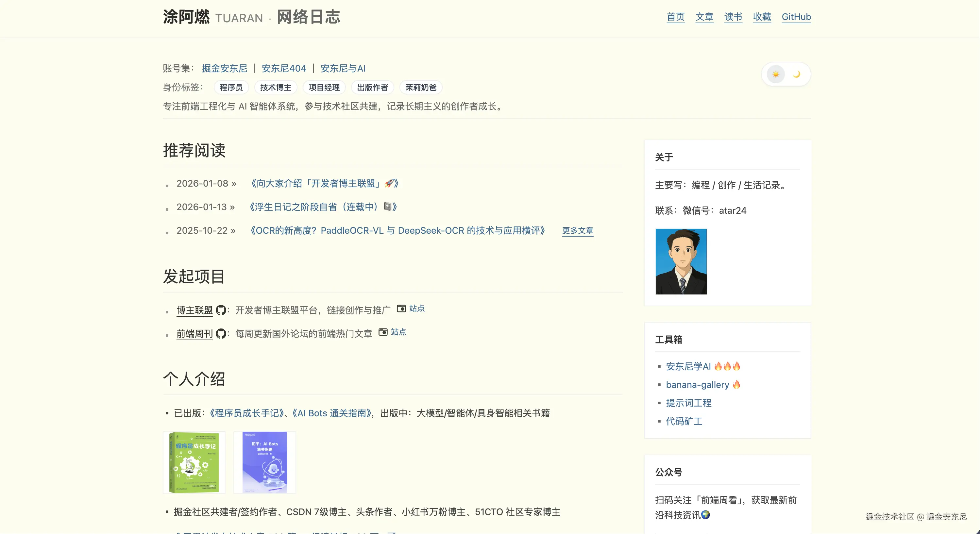Open the 掘金安东尼 account link
Viewport: 980px width, 534px height.
coord(225,68)
